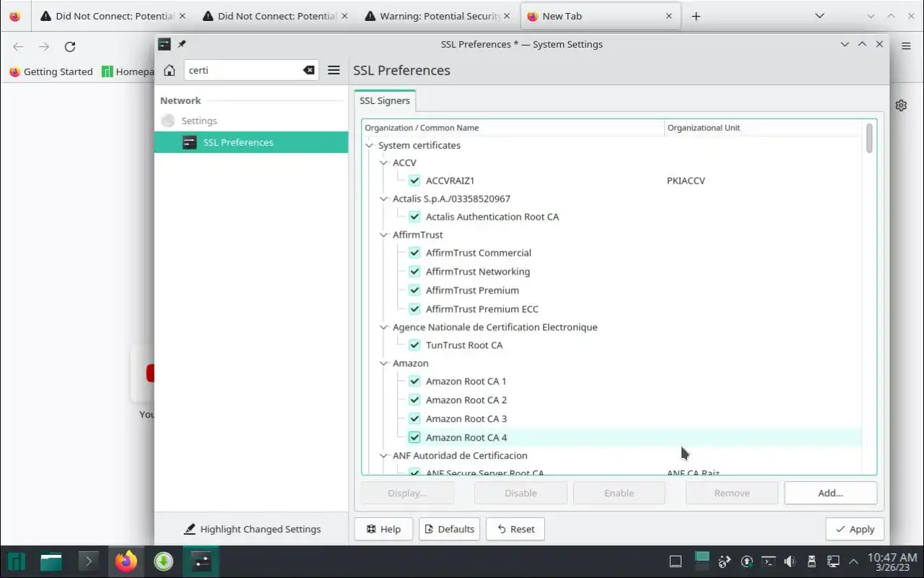924x578 pixels.
Task: Collapse the ACCV group
Action: point(383,163)
